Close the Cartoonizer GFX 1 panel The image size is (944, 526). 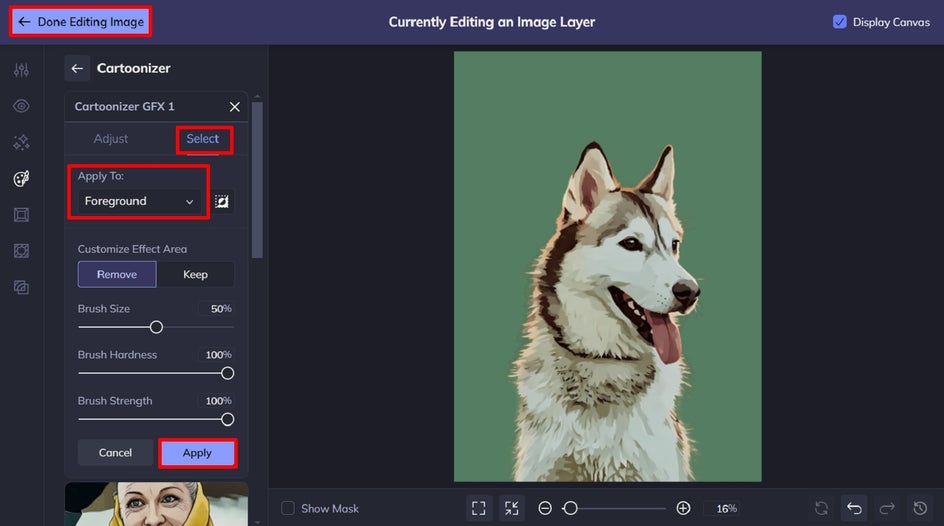click(235, 107)
